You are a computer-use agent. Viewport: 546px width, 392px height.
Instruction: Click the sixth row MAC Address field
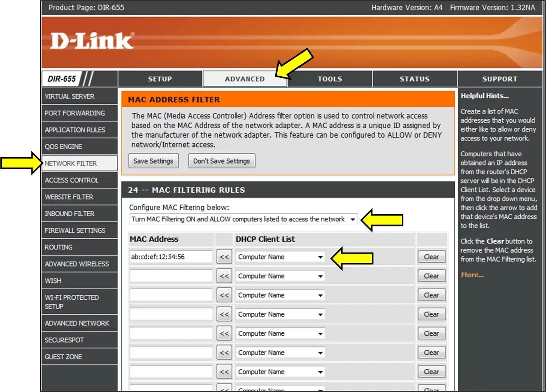point(171,353)
